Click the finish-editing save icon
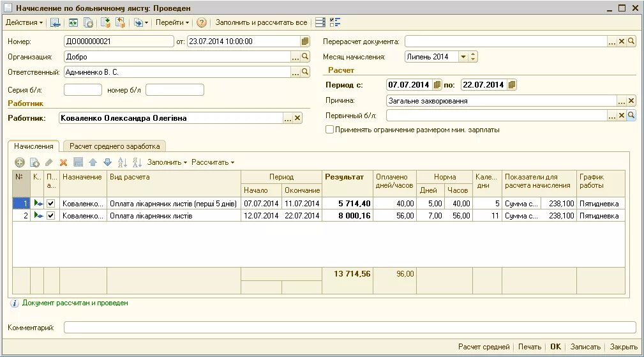 [x=78, y=162]
